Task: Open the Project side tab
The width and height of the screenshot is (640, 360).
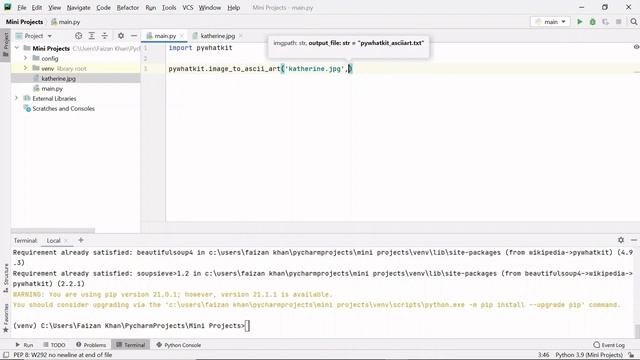Action: (5, 44)
